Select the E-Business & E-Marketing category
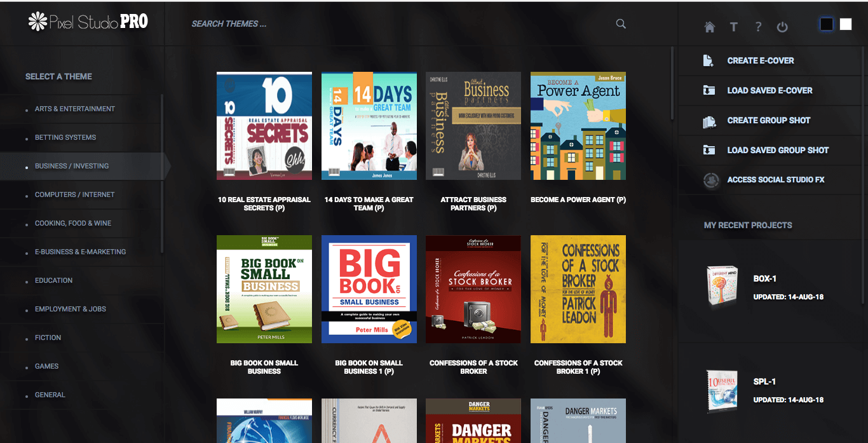The height and width of the screenshot is (443, 868). pyautogui.click(x=81, y=252)
